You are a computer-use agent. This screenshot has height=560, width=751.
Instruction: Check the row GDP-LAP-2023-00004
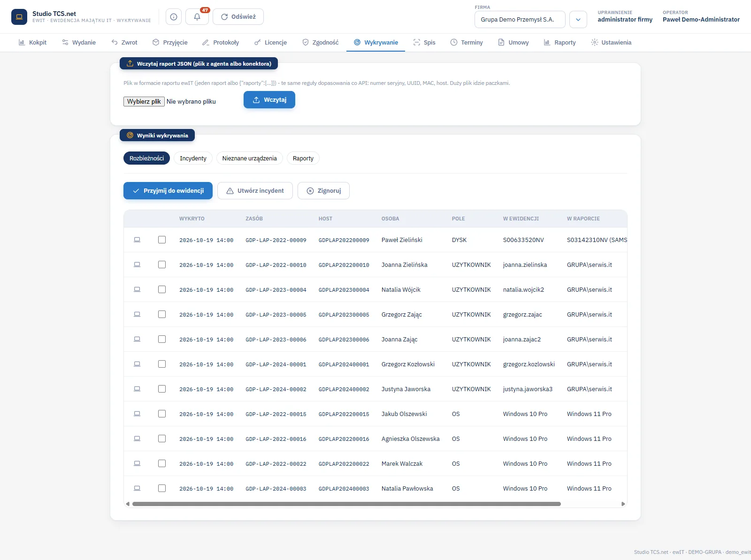[162, 289]
